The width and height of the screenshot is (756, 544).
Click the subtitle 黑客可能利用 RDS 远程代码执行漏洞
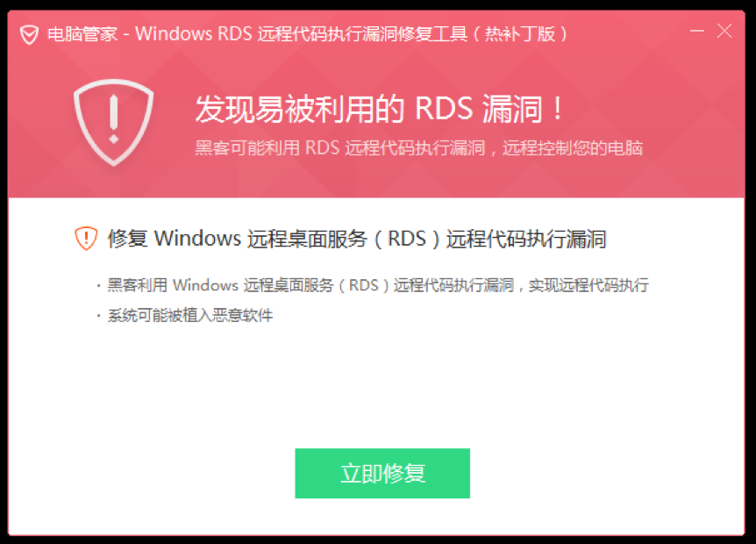coord(340,147)
